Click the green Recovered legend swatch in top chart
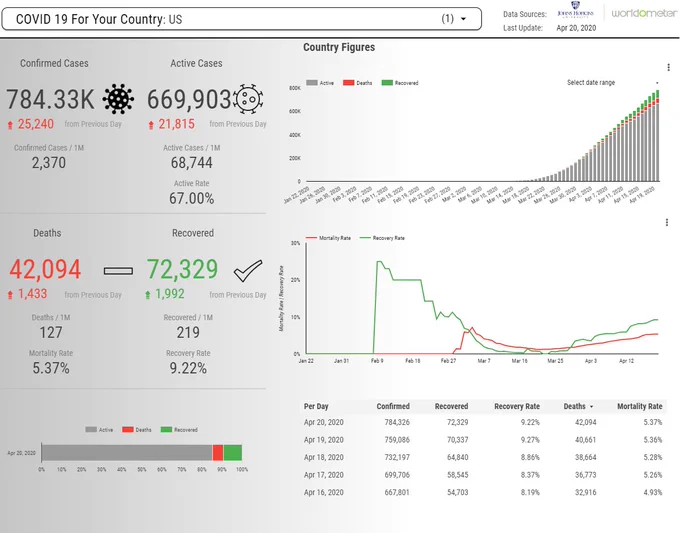The image size is (680, 533). (x=387, y=82)
